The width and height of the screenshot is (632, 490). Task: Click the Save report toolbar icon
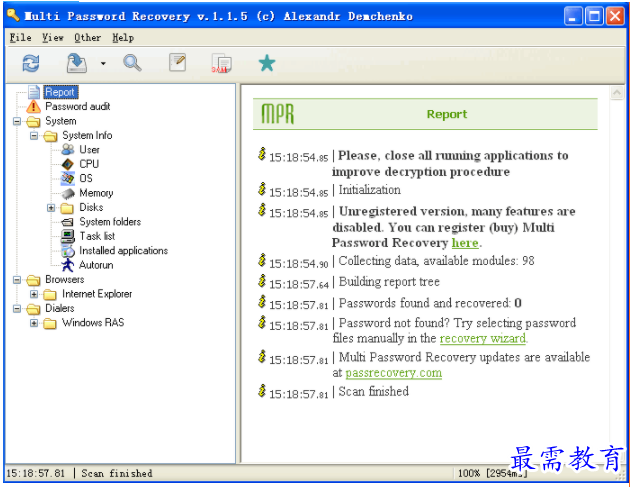[77, 63]
